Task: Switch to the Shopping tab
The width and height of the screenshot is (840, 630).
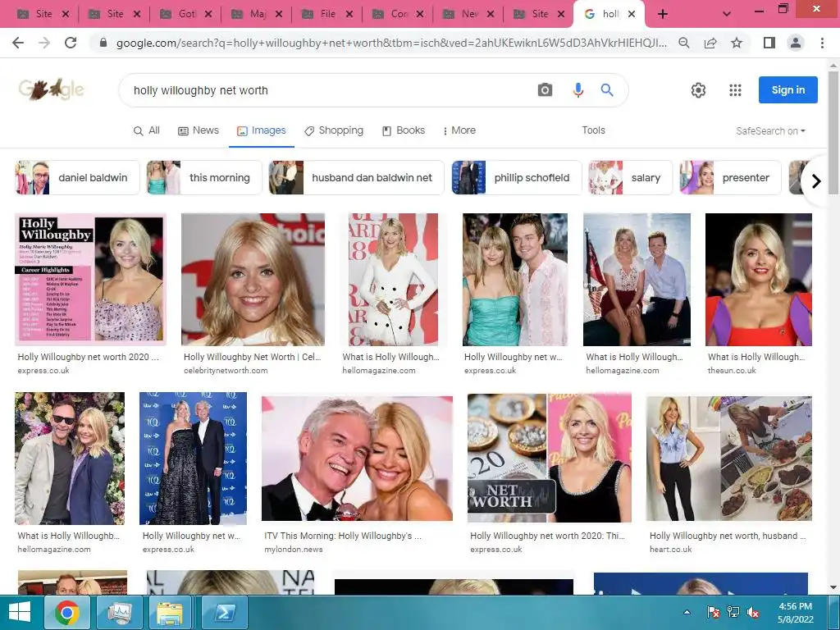Action: click(333, 130)
